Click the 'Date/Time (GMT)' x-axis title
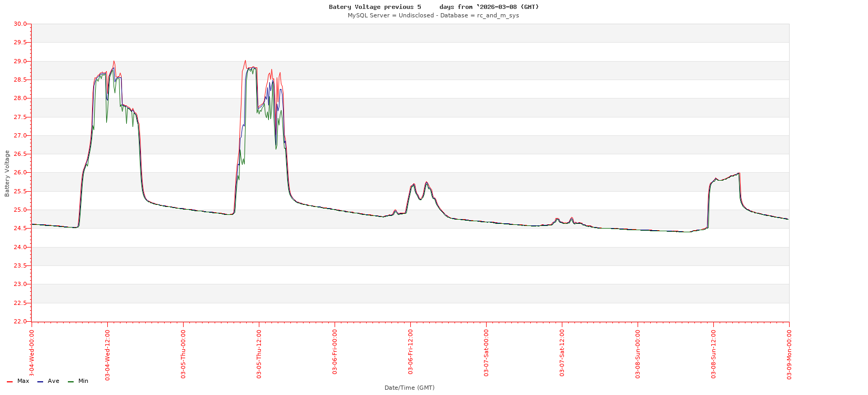Viewport: 868px width, 395px height. [x=409, y=388]
